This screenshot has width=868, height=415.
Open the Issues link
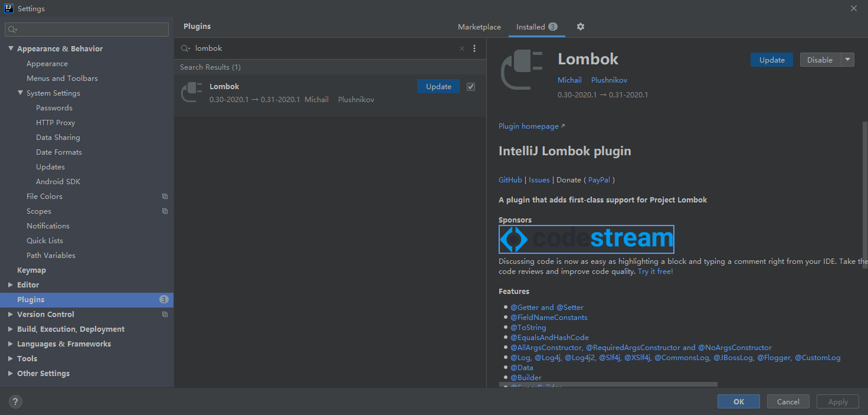point(539,180)
